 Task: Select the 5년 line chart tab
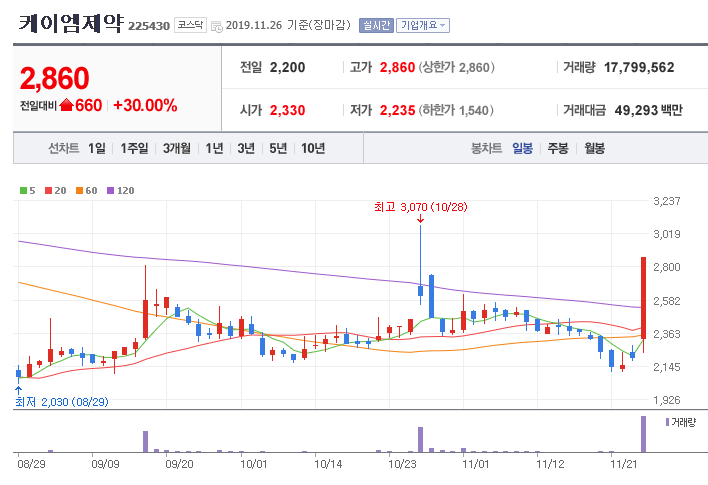[278, 148]
